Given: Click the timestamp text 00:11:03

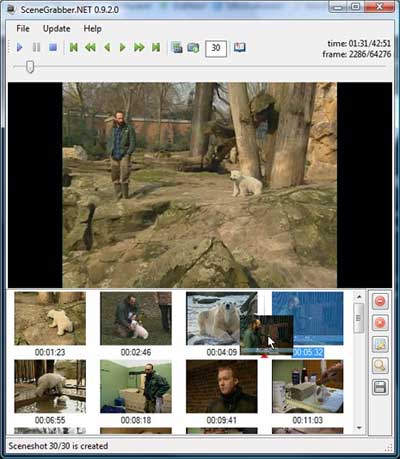Looking at the screenshot, I should (x=308, y=420).
